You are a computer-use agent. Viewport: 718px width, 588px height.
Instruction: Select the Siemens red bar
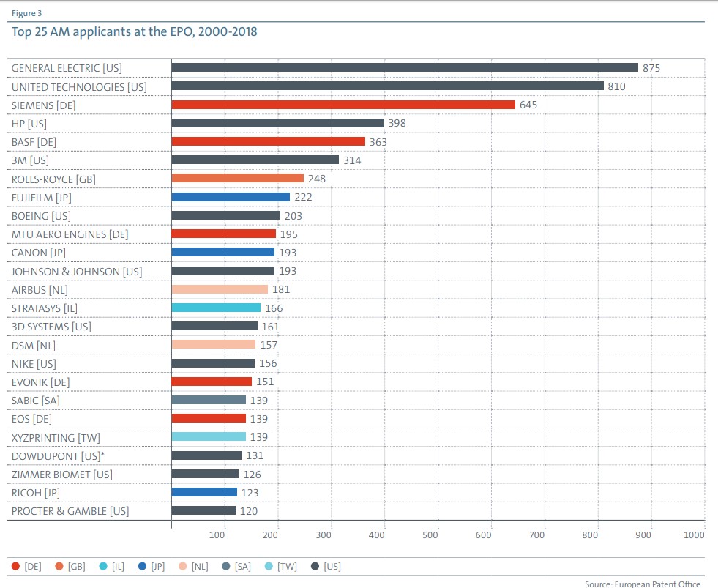(x=343, y=105)
